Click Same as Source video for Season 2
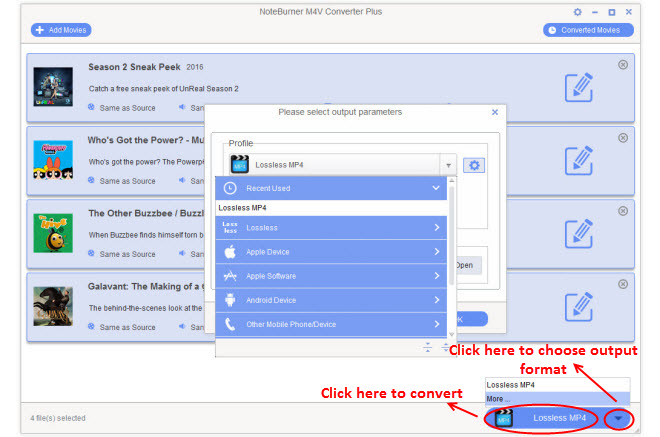 (122, 108)
